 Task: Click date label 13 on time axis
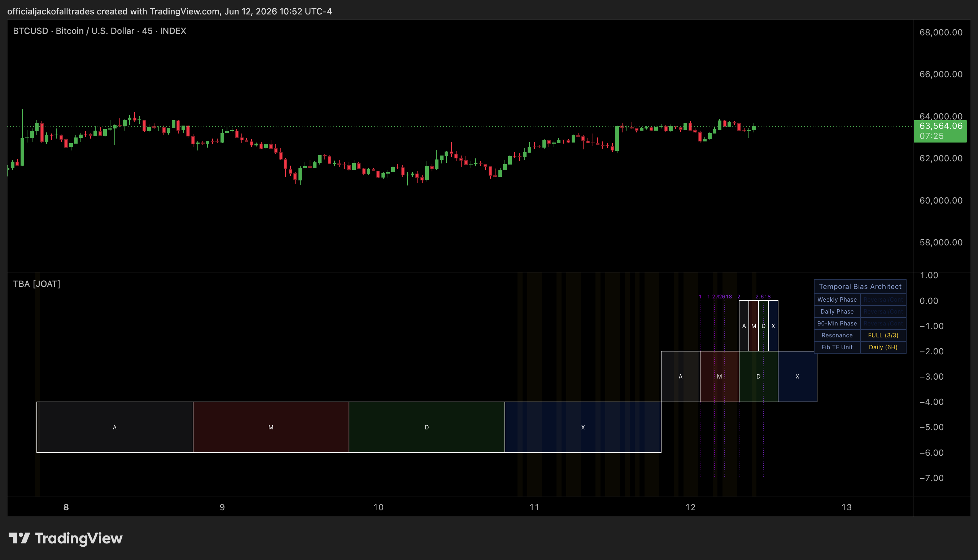[x=847, y=507]
